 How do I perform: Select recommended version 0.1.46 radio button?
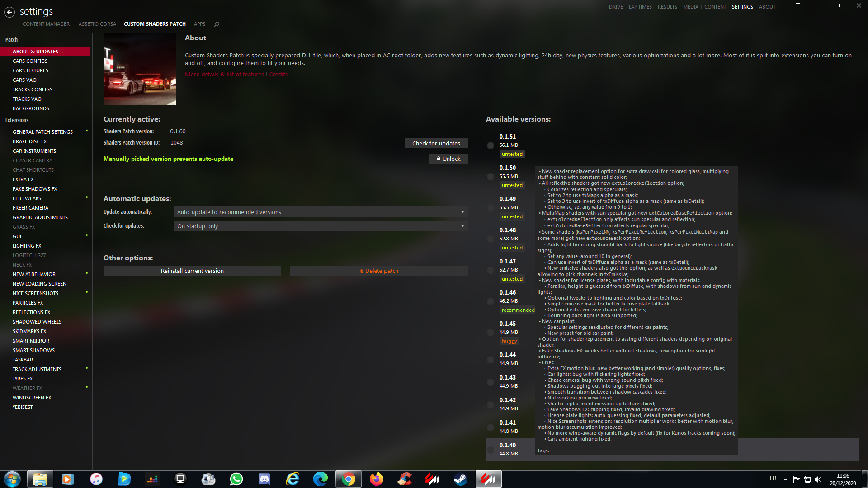coord(491,301)
